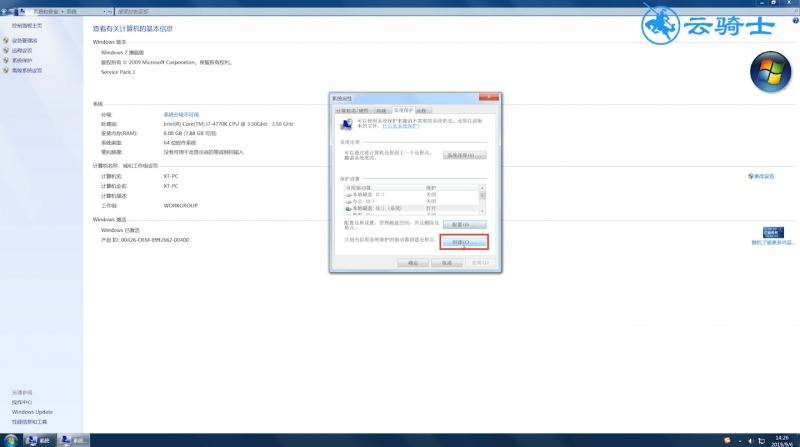Go to 控制面板主页

(27, 26)
